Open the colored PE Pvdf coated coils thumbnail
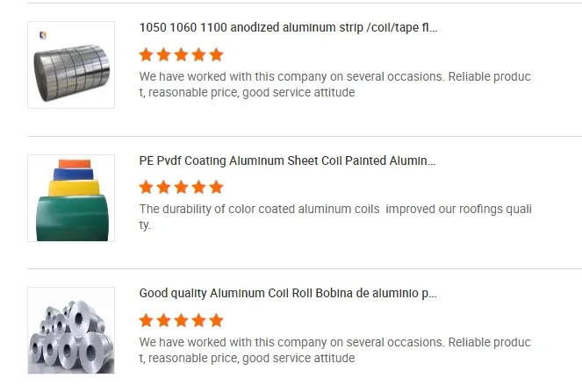 71,198
